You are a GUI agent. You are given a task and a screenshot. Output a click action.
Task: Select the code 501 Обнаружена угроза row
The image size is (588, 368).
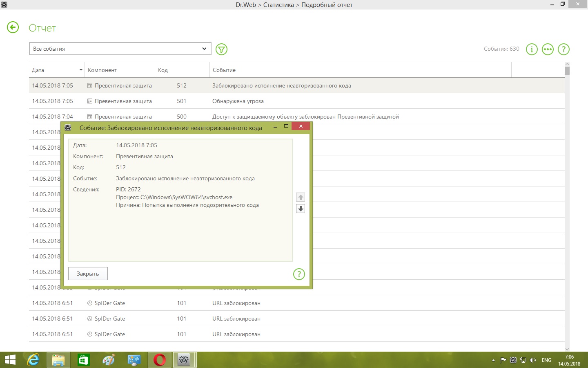coord(286,101)
